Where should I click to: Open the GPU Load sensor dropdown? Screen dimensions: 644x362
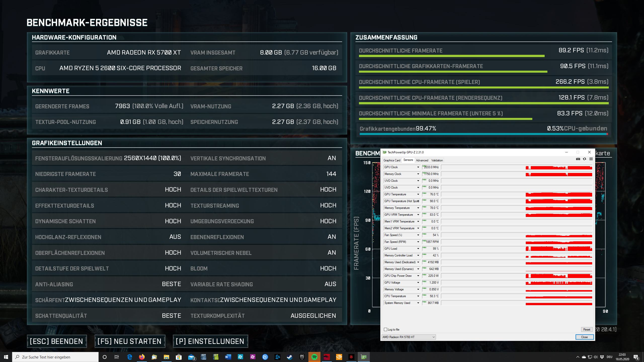click(x=418, y=249)
